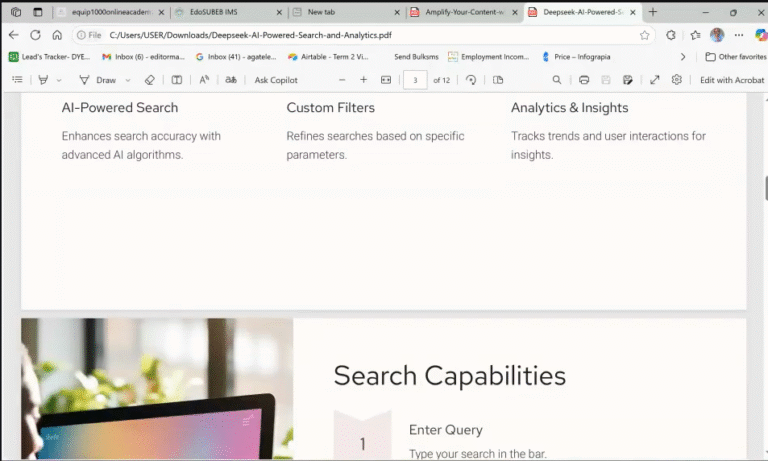768x461 pixels.
Task: Refresh the current page
Action: click(35, 35)
